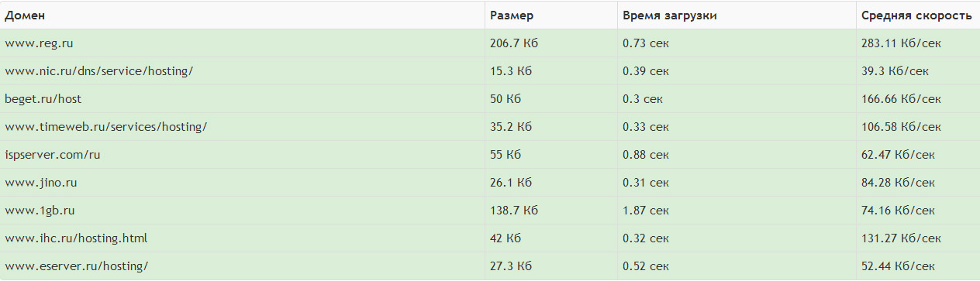Click the www.nic.ru/dns/service/hosting/ entry

click(x=98, y=71)
